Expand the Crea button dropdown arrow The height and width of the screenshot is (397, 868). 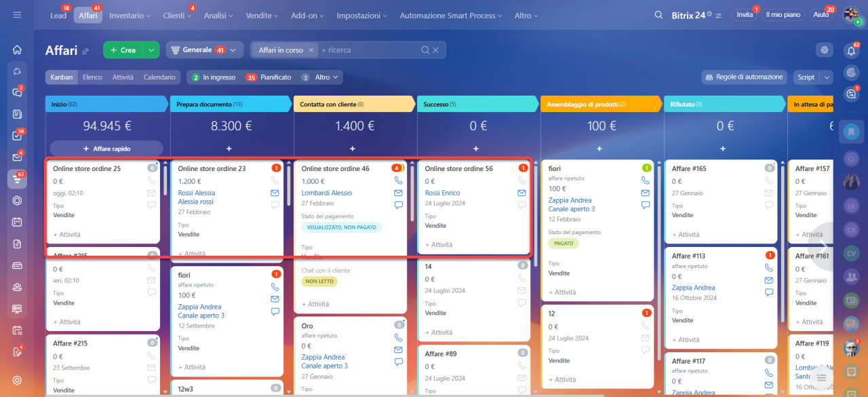tap(151, 50)
